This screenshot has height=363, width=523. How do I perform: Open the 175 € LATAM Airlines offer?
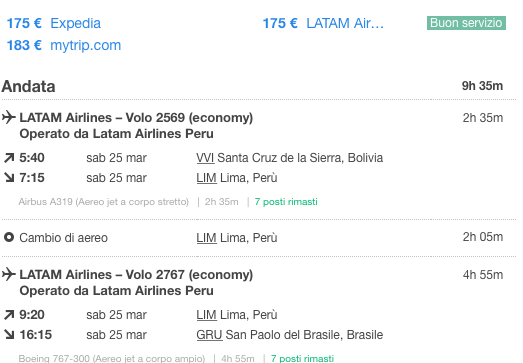(x=323, y=23)
